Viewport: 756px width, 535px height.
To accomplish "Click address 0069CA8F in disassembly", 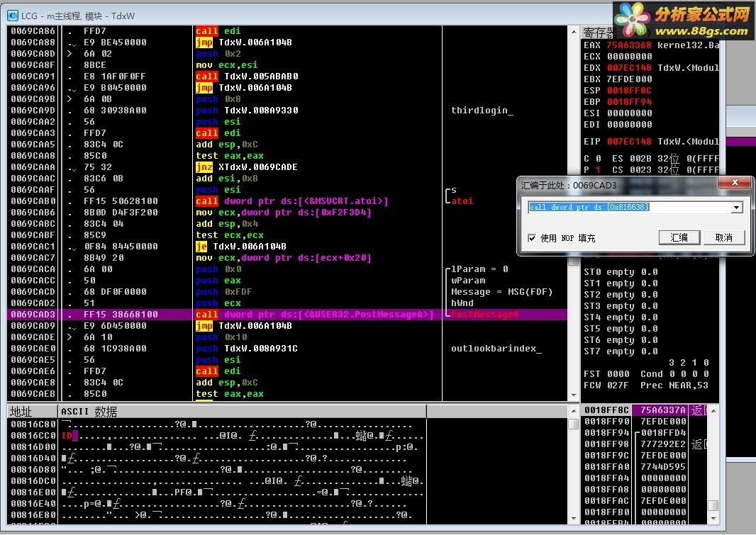I will coord(33,65).
